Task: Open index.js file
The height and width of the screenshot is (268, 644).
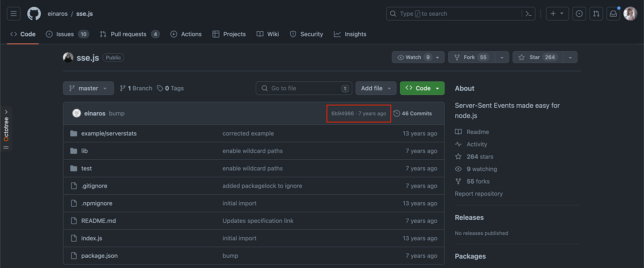Action: pyautogui.click(x=92, y=238)
